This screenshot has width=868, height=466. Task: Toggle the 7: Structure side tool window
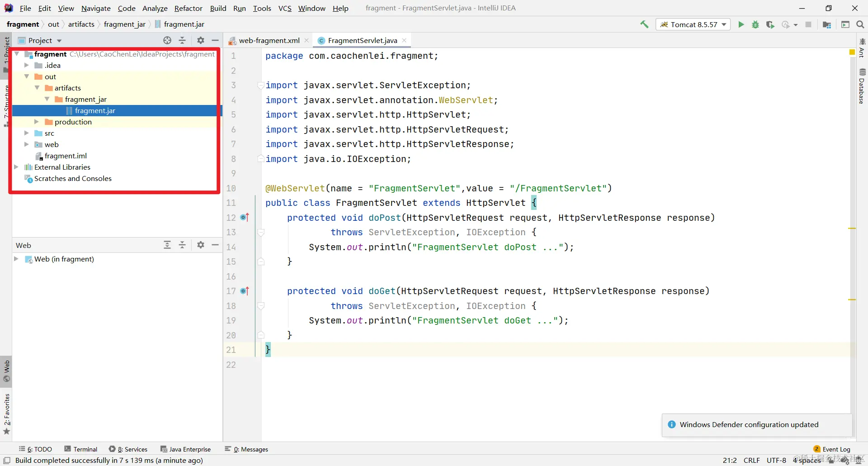[6, 105]
